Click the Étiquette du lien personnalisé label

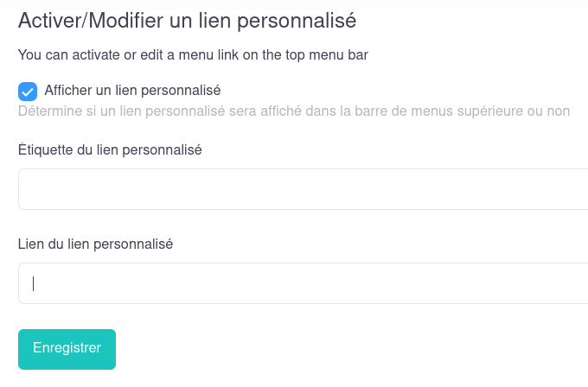point(110,149)
